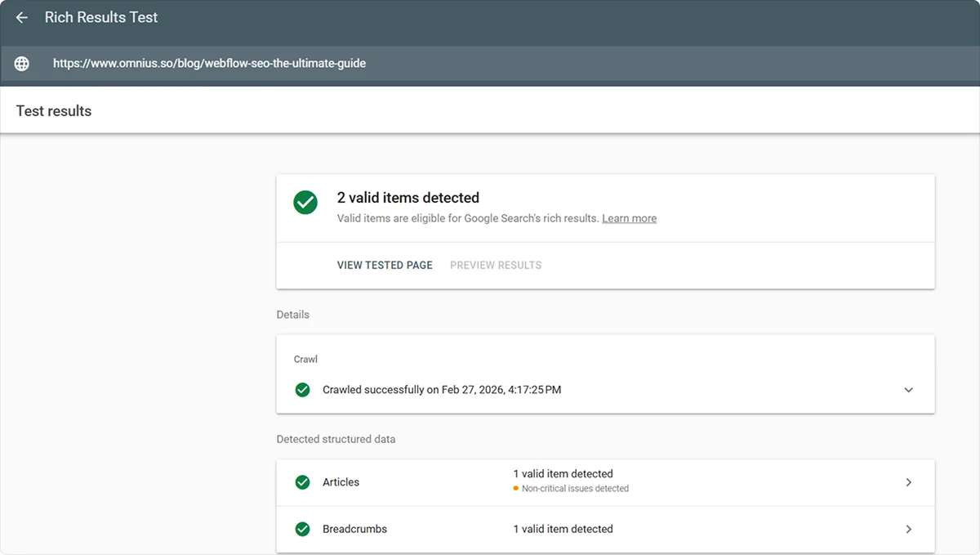Screen dimensions: 980x555
Task: Click the back arrow beside Rich Results Test
Action: coord(22,17)
